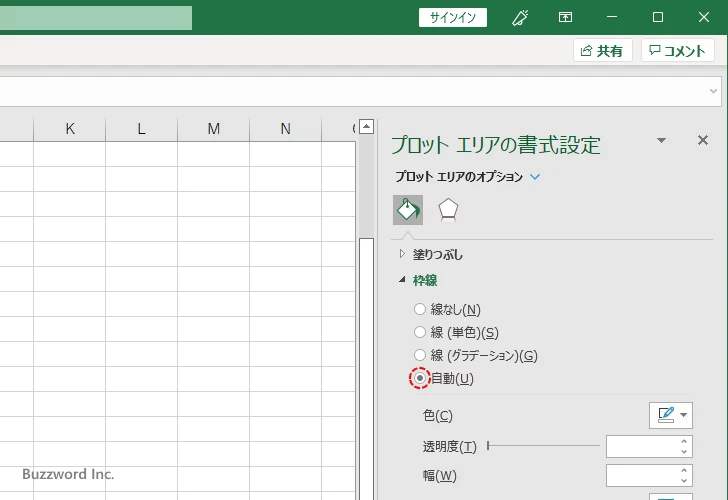The height and width of the screenshot is (500, 728).
Task: Open the task pane options arrow
Action: click(x=662, y=140)
